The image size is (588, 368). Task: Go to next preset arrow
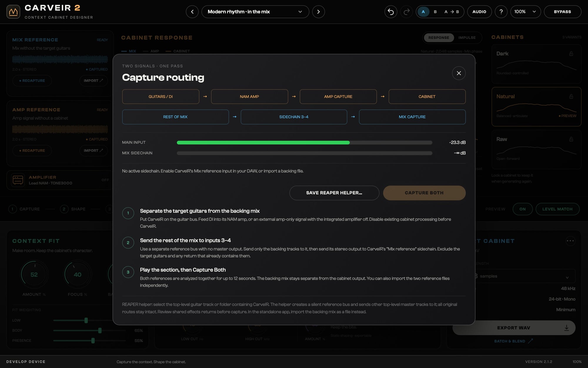click(318, 12)
